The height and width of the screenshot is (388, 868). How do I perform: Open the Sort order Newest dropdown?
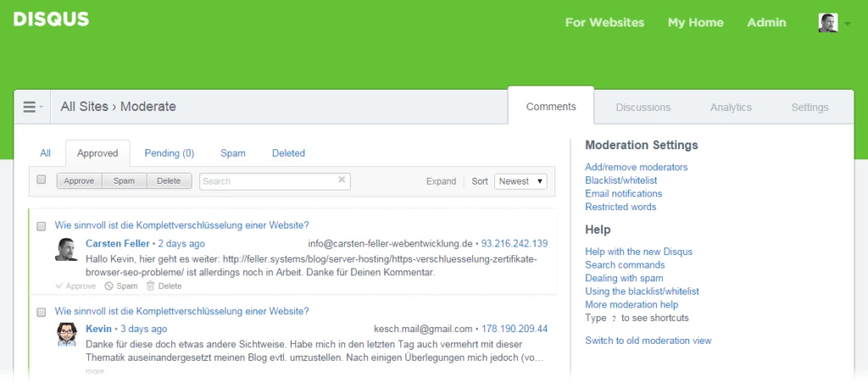520,181
